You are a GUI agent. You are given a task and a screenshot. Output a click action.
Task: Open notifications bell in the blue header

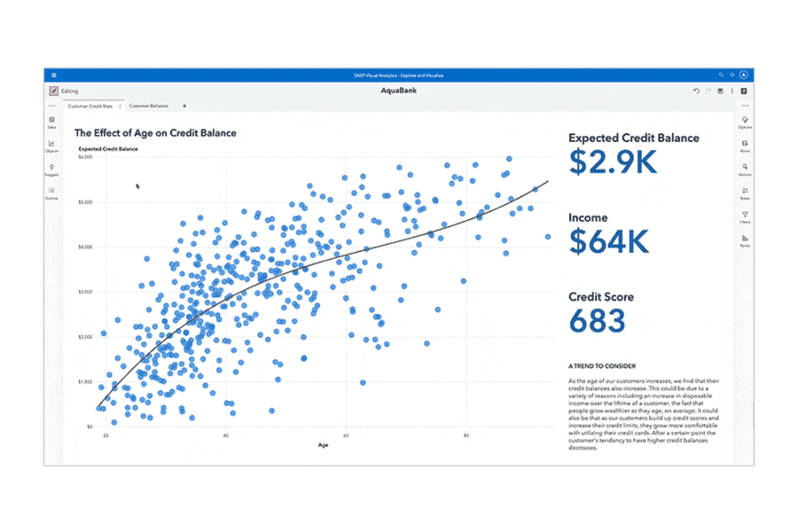[x=732, y=75]
